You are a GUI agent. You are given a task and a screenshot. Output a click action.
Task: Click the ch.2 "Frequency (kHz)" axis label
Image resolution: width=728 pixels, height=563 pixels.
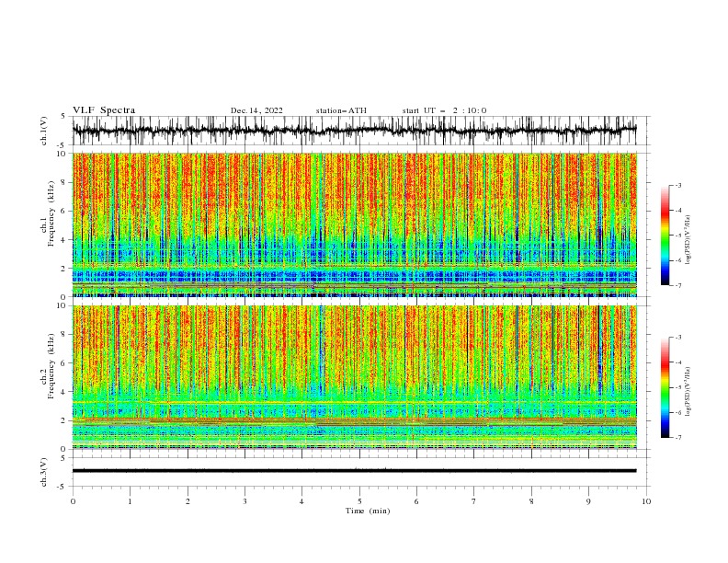pyautogui.click(x=51, y=365)
